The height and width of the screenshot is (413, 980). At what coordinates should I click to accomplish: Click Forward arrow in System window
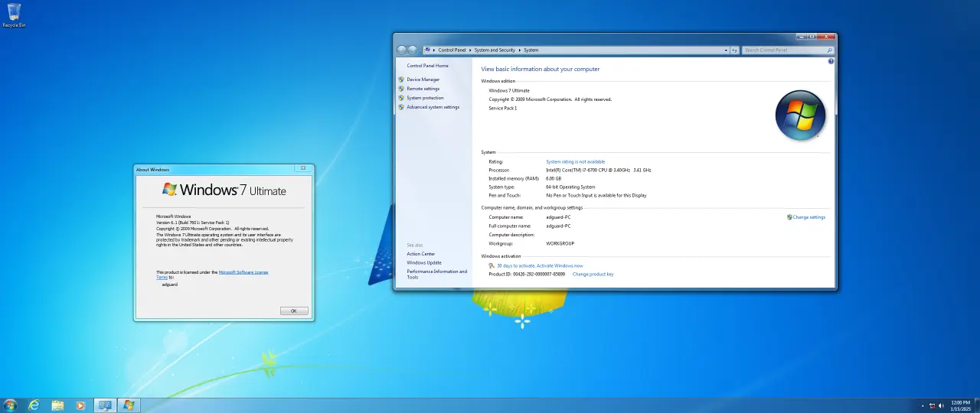(413, 50)
